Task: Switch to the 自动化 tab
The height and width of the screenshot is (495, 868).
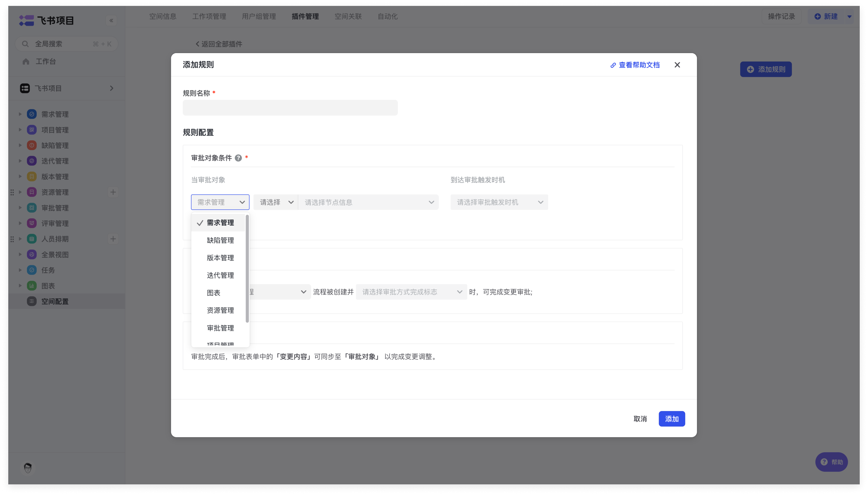Action: (x=387, y=16)
